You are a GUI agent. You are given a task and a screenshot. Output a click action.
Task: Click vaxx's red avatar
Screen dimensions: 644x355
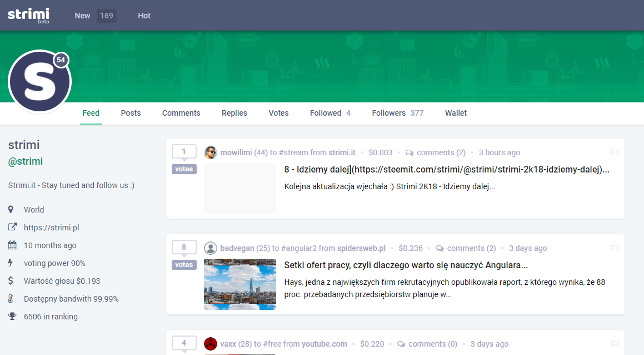(210, 344)
